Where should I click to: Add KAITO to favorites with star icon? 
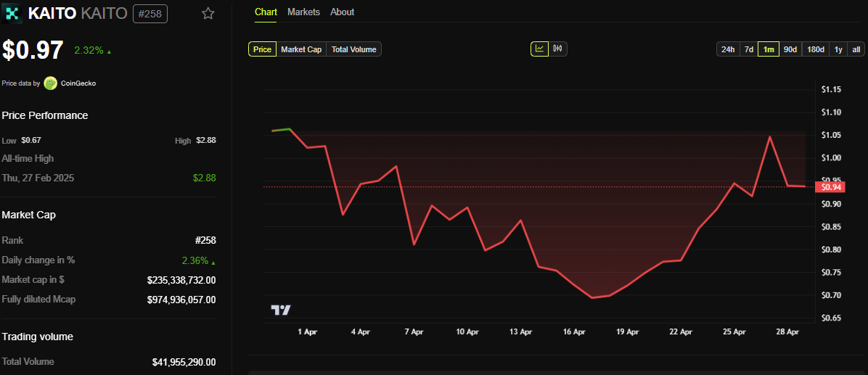[x=208, y=14]
